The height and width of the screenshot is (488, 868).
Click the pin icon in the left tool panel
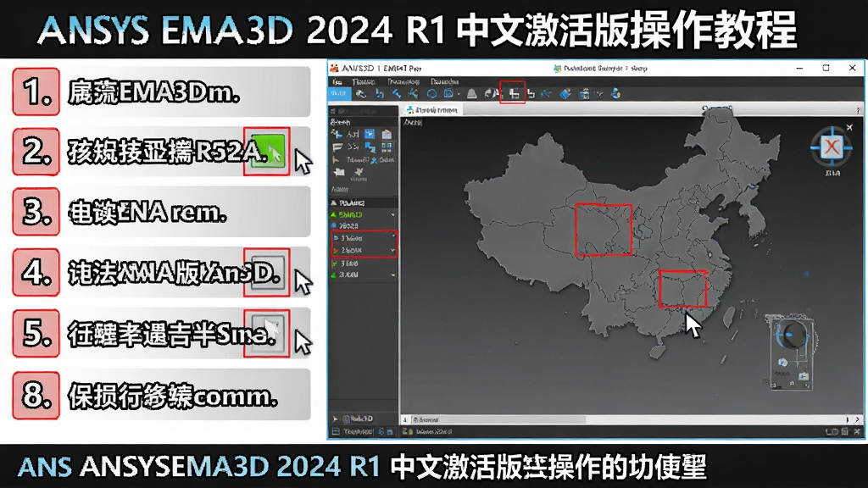pos(359,171)
